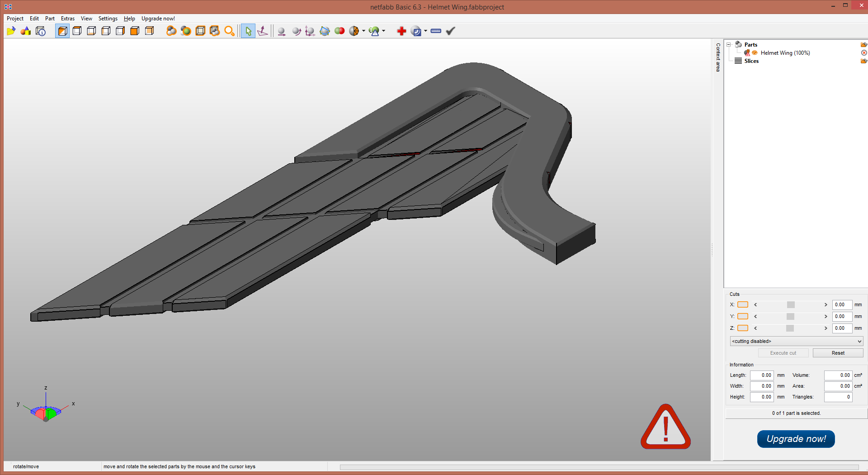Click the checkmark icon in the toolbar

[450, 31]
